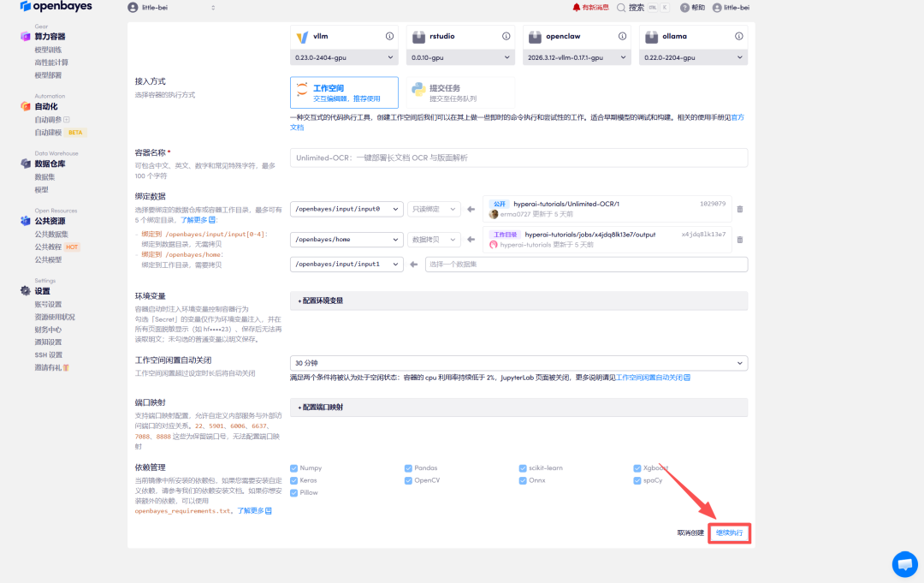924x583 pixels.
Task: Click arrow beside /openbayes/input/input0 binding
Action: 471,209
